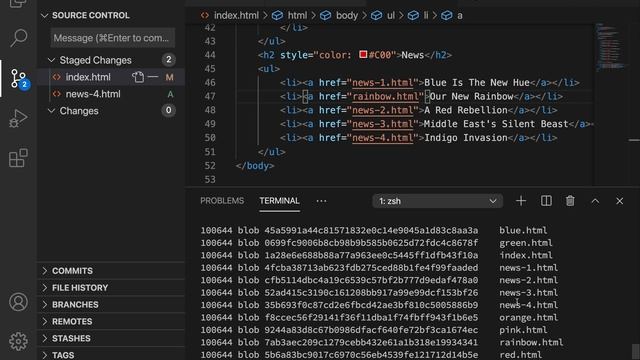Switch to the Problems tab
The height and width of the screenshot is (360, 640).
pos(222,201)
